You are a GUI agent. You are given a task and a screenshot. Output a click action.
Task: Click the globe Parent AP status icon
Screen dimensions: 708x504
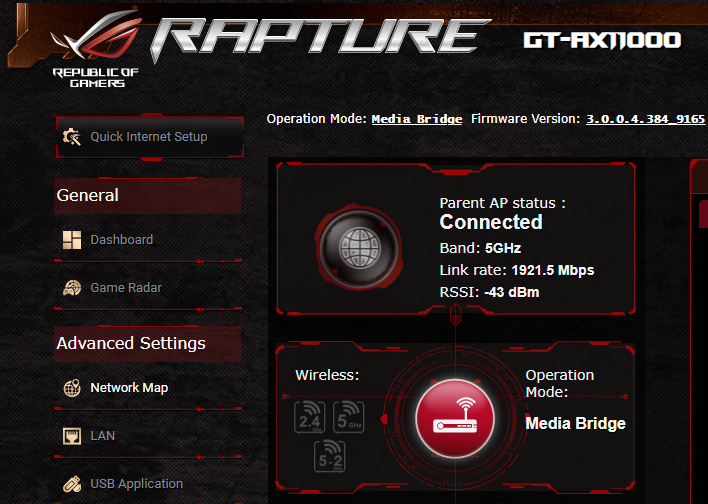click(357, 243)
